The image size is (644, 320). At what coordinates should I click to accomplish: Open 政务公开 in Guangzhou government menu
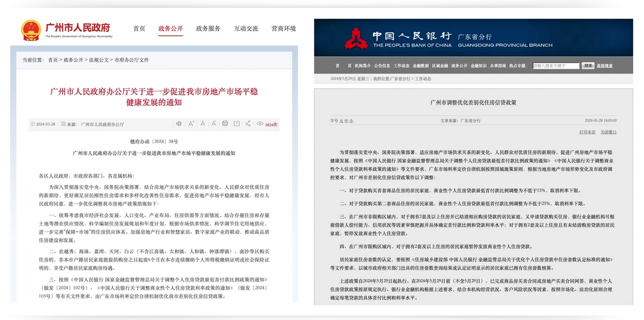click(x=170, y=29)
